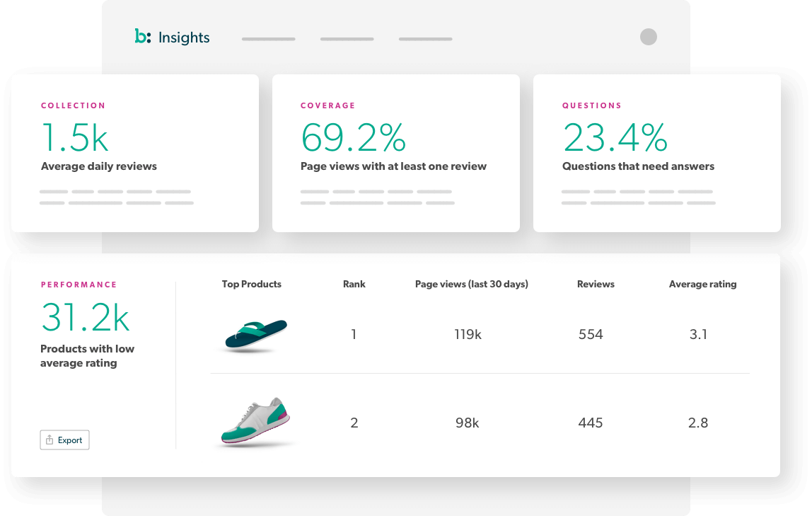Viewport: 812px width, 516px height.
Task: Sort by Page views (last 30 days)
Action: pyautogui.click(x=471, y=284)
